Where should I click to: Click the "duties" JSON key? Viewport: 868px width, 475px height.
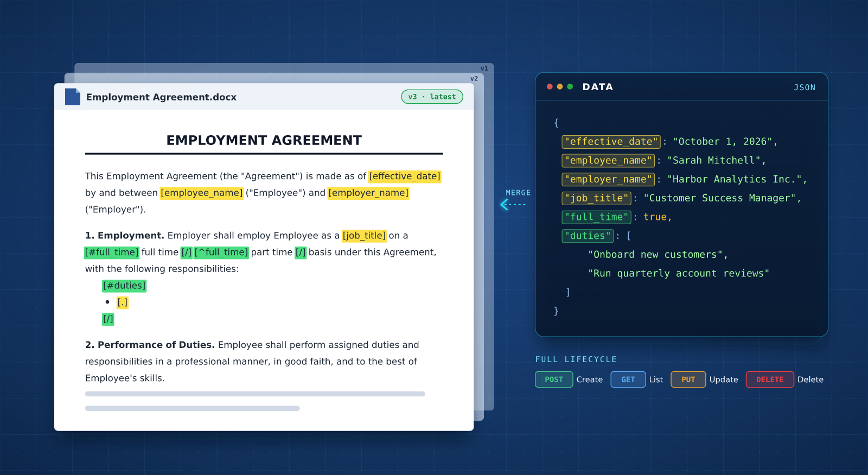tap(588, 236)
